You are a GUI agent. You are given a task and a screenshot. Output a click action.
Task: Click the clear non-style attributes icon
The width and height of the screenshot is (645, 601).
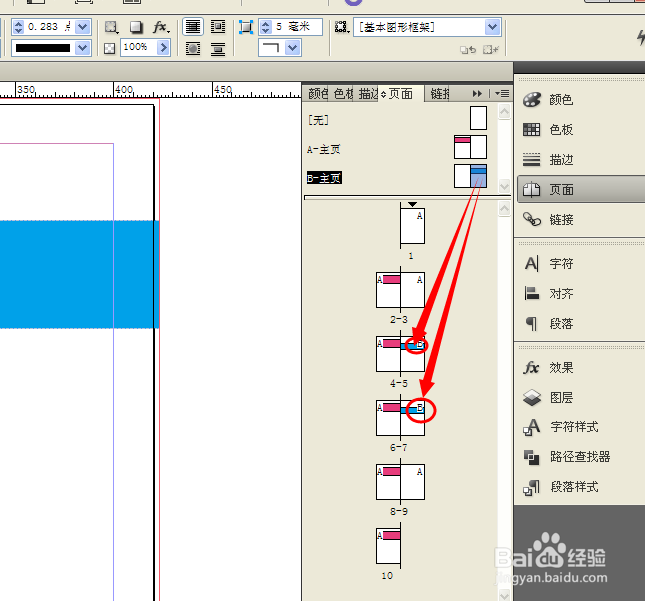491,50
